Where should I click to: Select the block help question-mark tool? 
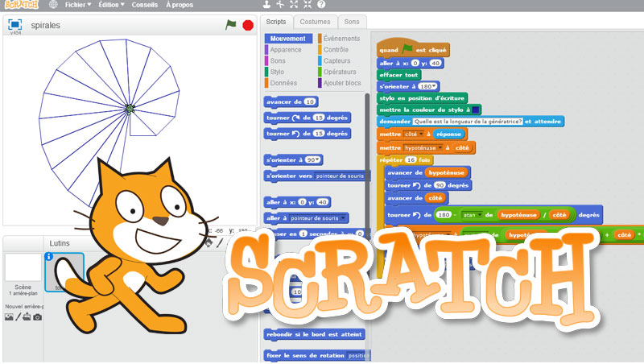pos(321,5)
